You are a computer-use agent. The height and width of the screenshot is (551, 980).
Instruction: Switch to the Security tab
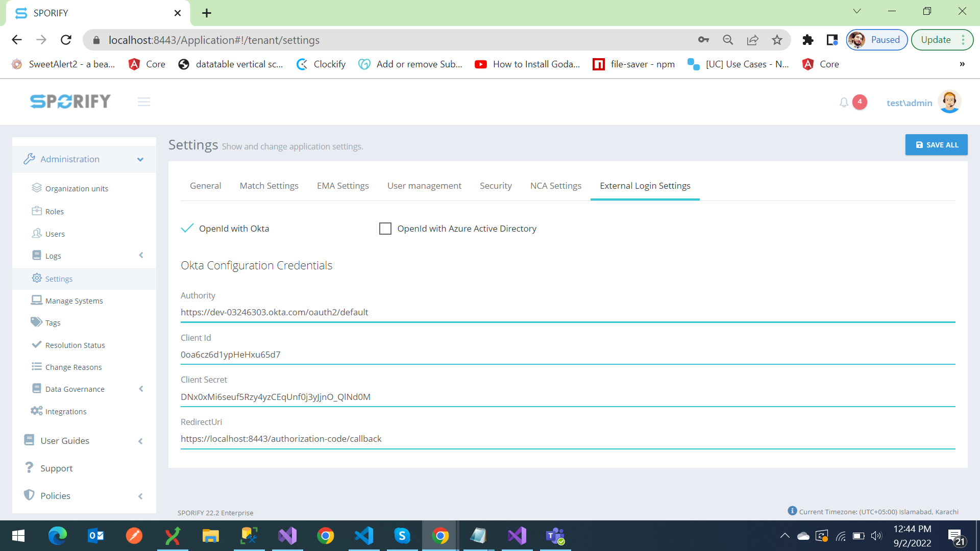point(496,186)
